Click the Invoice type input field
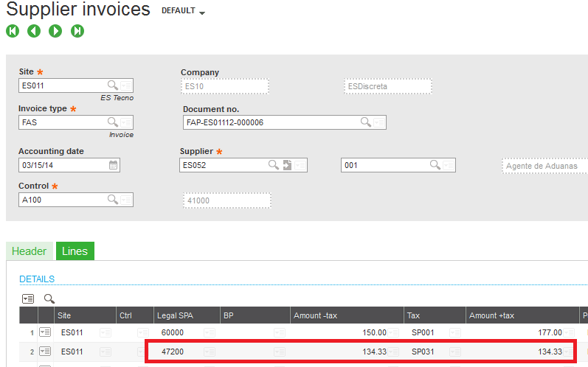 coord(62,122)
